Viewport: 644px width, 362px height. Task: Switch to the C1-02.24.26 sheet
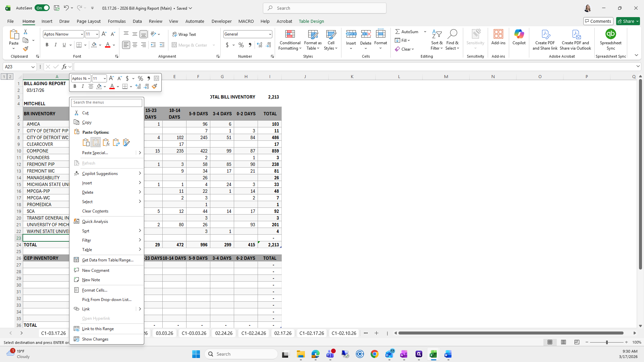(254, 333)
